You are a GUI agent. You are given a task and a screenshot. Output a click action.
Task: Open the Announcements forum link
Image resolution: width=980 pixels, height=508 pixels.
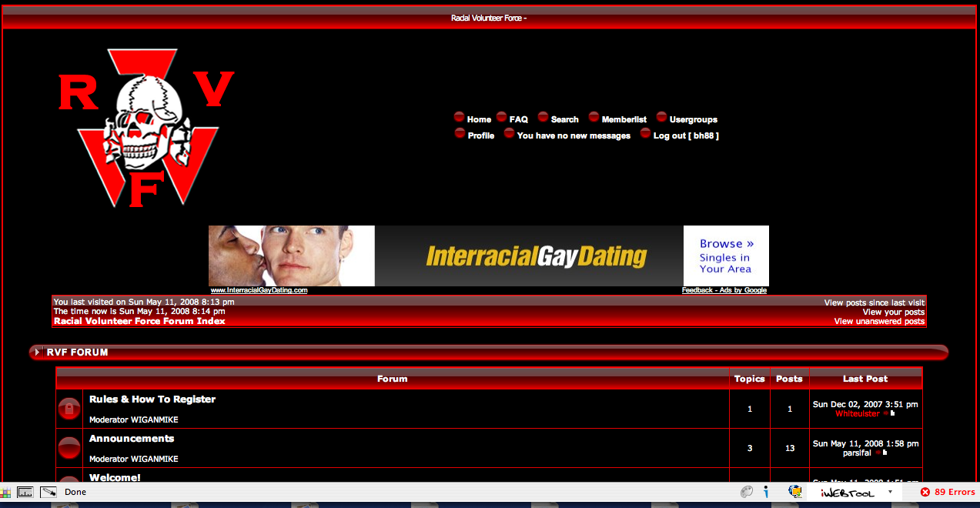pyautogui.click(x=132, y=439)
